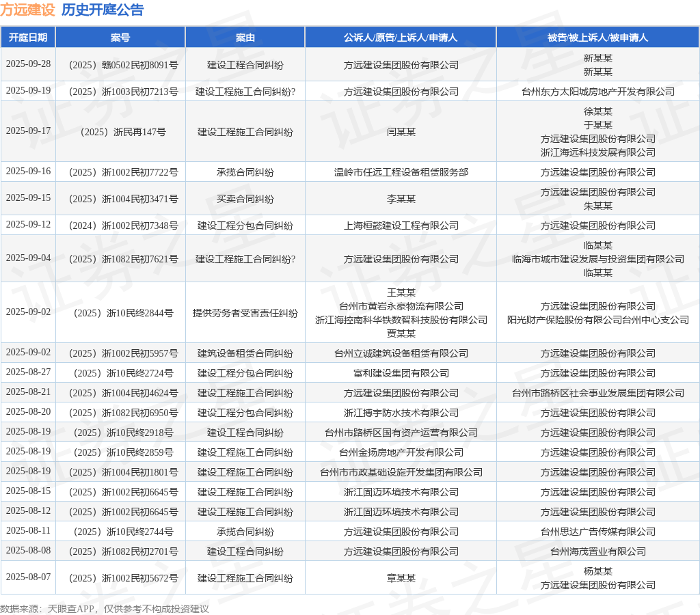This screenshot has width=700, height=615.
Task: Select the date cell 2025-08-21
Action: 28,392
